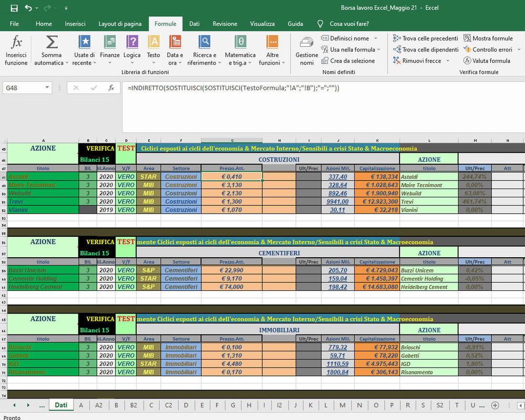The height and width of the screenshot is (420, 525).
Task: Select column G header
Action: (x=232, y=141)
